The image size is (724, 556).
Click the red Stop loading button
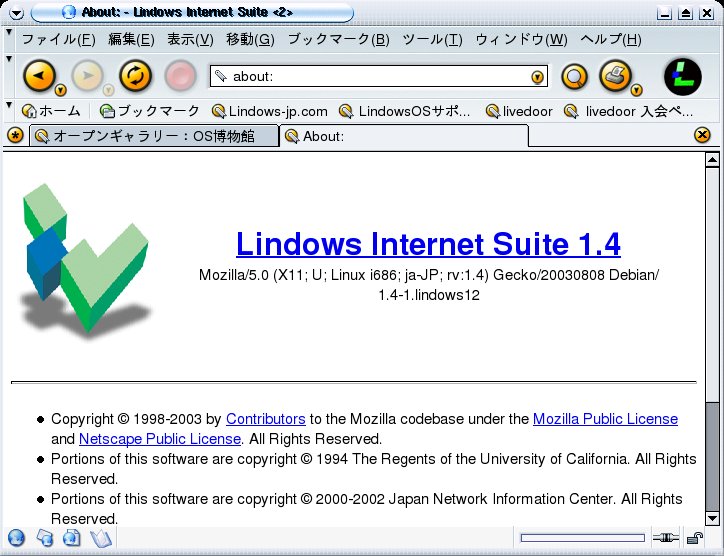pyautogui.click(x=181, y=76)
